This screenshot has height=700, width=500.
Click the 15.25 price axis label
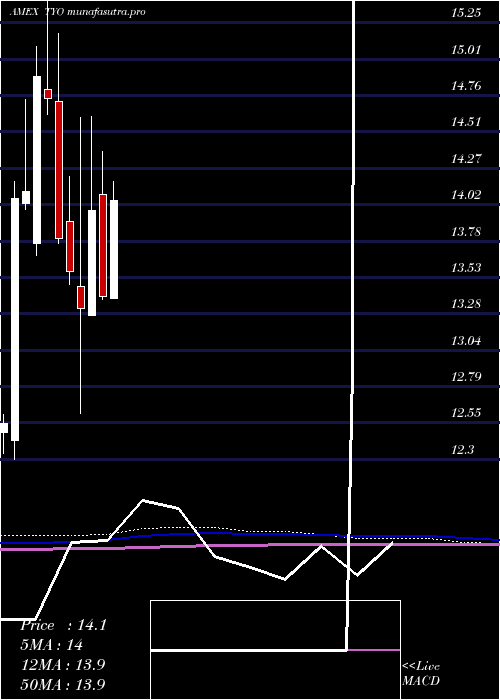(x=466, y=12)
